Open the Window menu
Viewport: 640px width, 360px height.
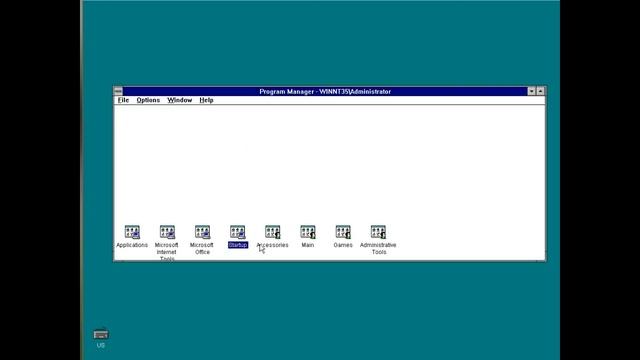(x=180, y=100)
